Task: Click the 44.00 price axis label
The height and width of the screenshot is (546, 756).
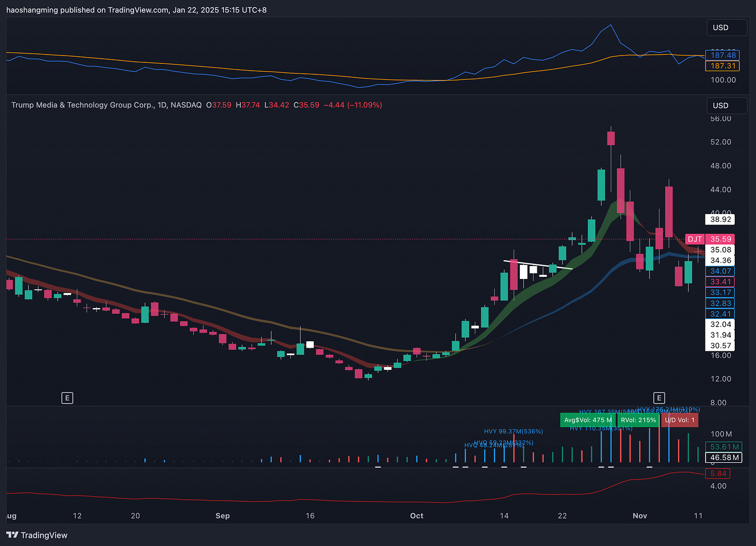Action: coord(721,190)
